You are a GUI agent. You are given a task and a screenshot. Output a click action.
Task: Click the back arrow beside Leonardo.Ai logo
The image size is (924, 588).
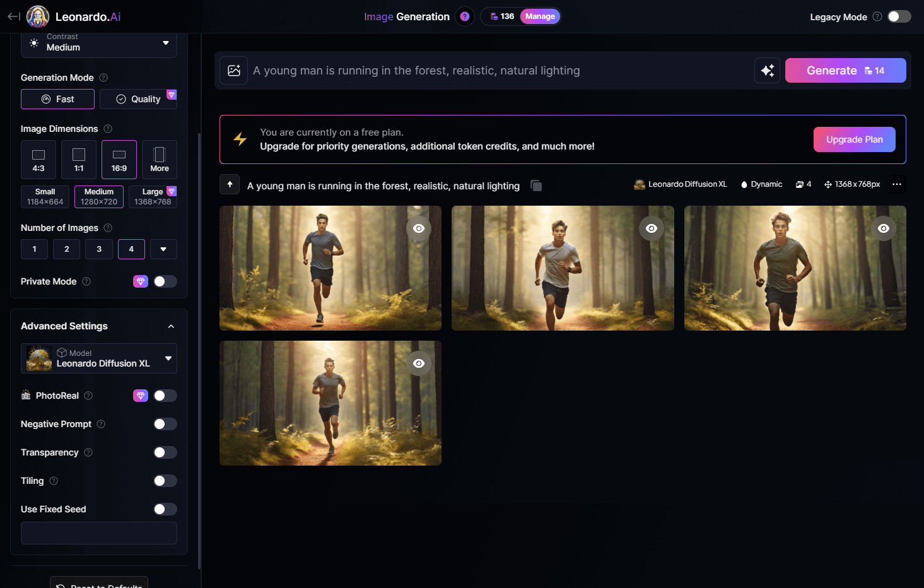click(x=13, y=16)
